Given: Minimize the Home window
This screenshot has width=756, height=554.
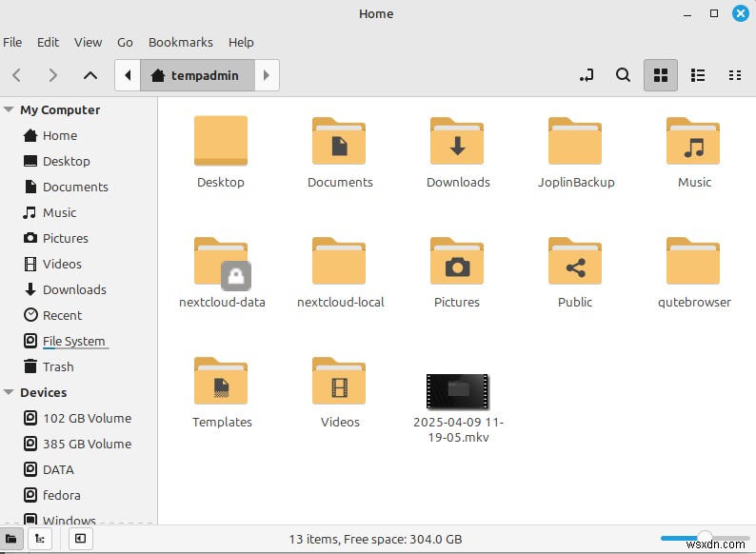Looking at the screenshot, I should click(x=687, y=14).
